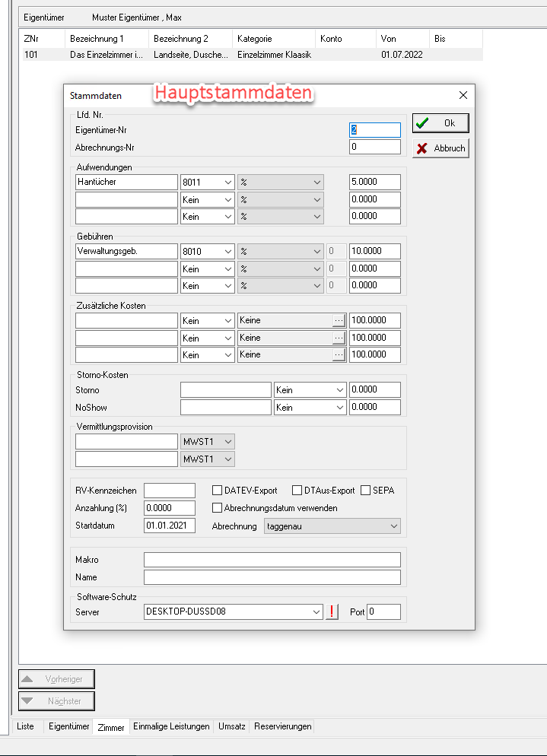Click the Hantücher description field
Viewport: 547px width, 756px height.
126,183
